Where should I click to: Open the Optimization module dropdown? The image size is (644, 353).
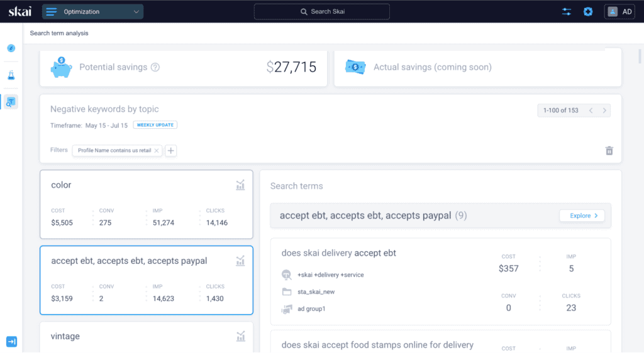tap(93, 11)
